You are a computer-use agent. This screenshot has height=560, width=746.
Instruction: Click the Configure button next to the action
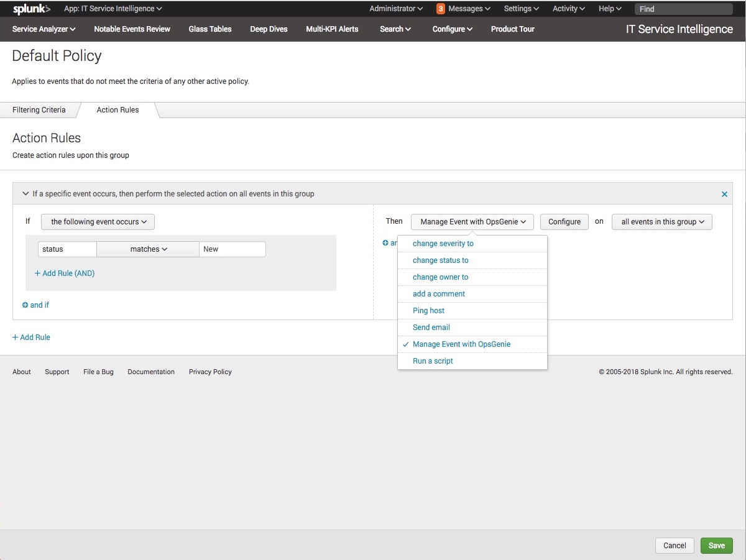pos(564,222)
